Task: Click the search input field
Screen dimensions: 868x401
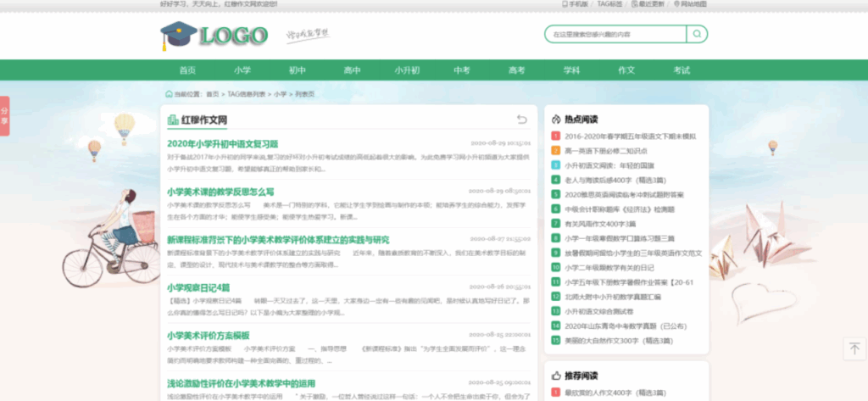Action: [615, 34]
